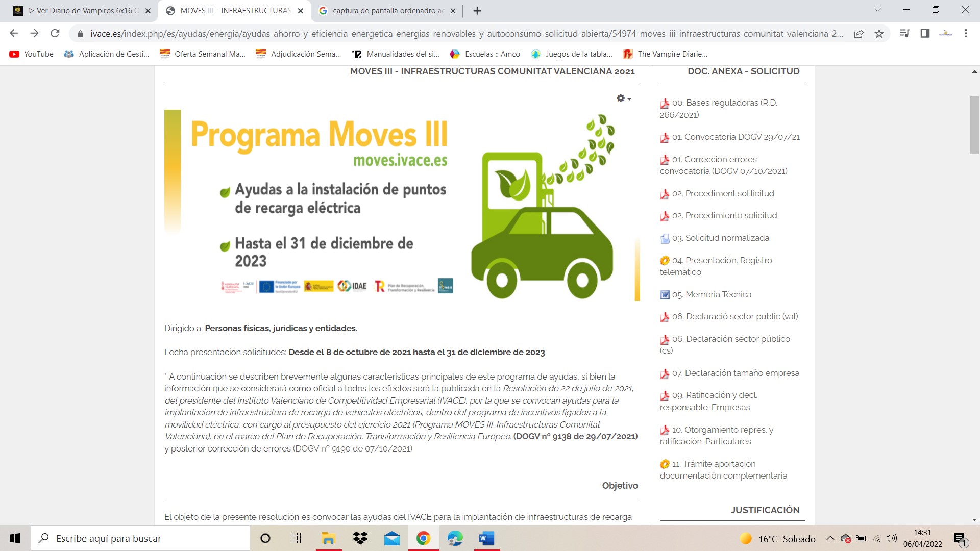Open File Explorer from taskbar
980x551 pixels.
328,538
